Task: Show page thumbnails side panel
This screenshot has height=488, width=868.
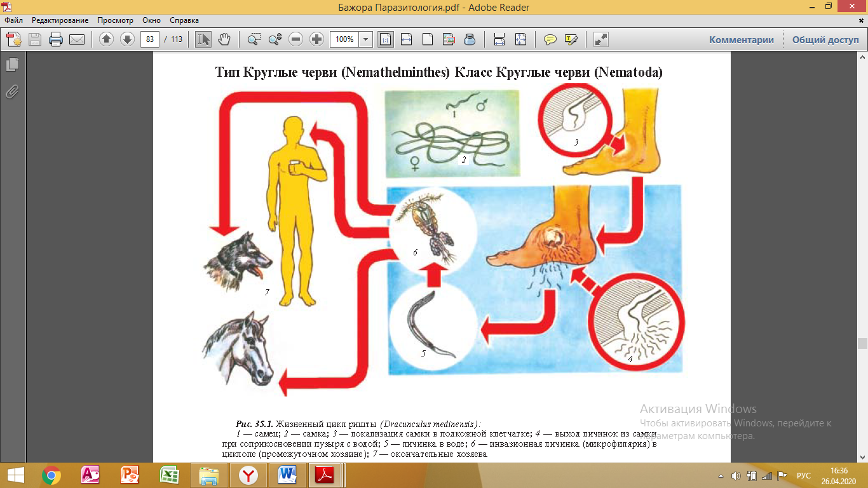Action: (x=13, y=65)
